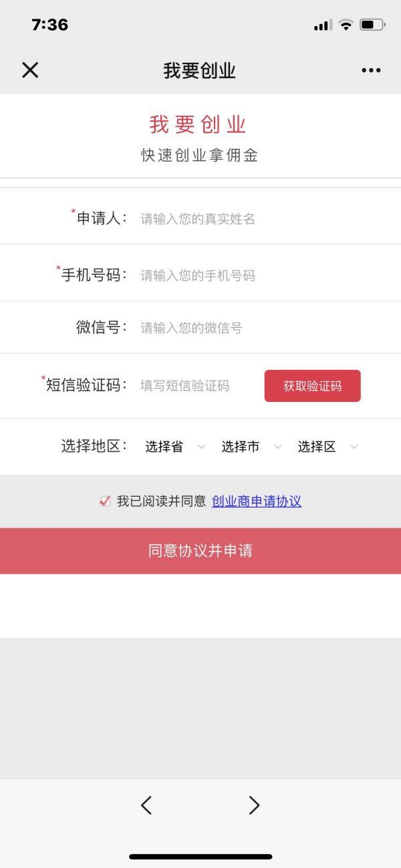Tap the battery status icon
The image size is (401, 868).
(372, 25)
